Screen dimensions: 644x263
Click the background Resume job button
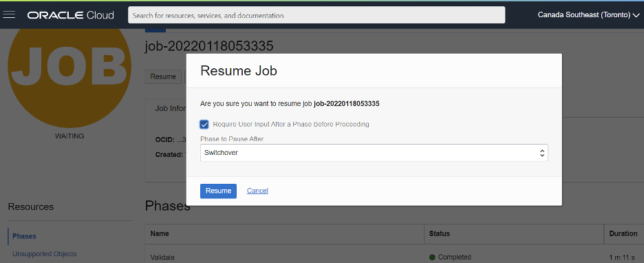click(163, 76)
